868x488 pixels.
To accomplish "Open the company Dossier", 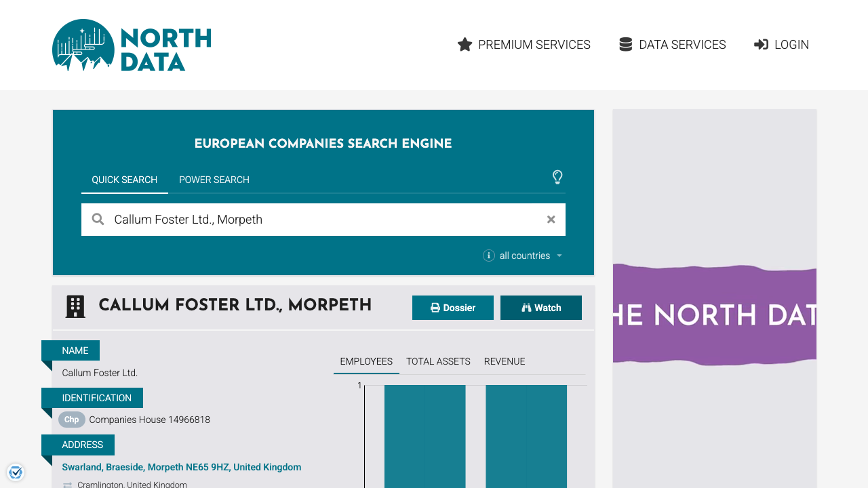I will (x=452, y=307).
